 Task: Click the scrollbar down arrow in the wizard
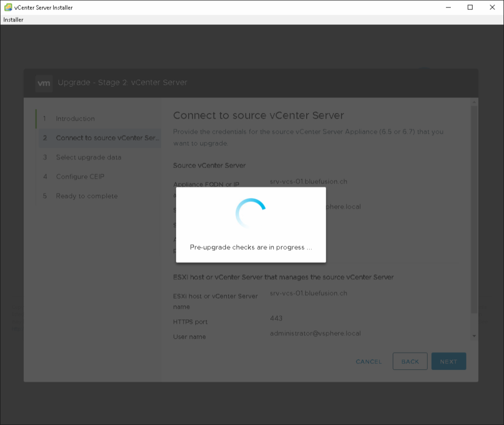coord(474,335)
